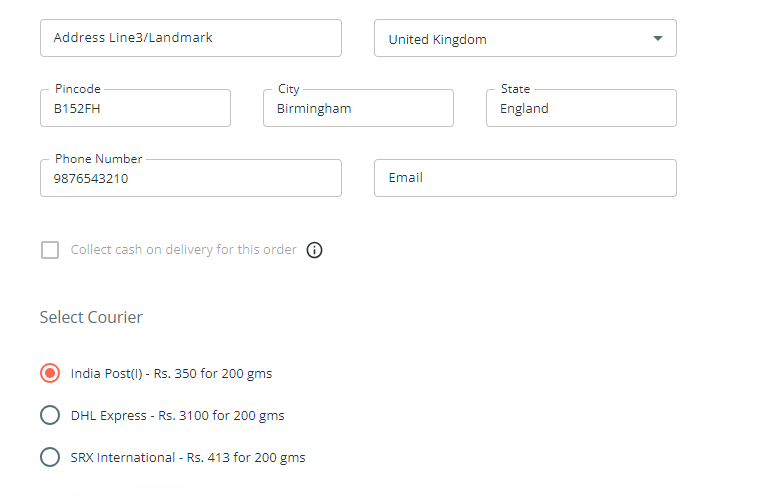Click the info icon beside cash on delivery

[x=314, y=250]
